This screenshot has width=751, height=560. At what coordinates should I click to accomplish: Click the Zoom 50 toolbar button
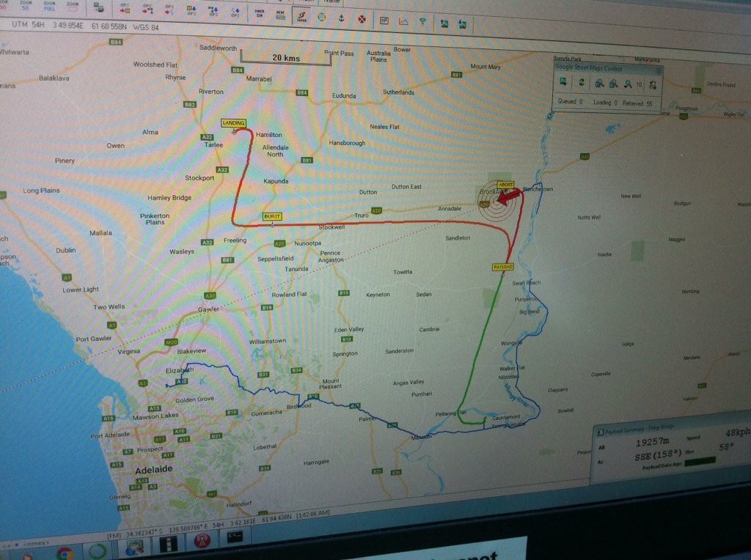pos(26,6)
